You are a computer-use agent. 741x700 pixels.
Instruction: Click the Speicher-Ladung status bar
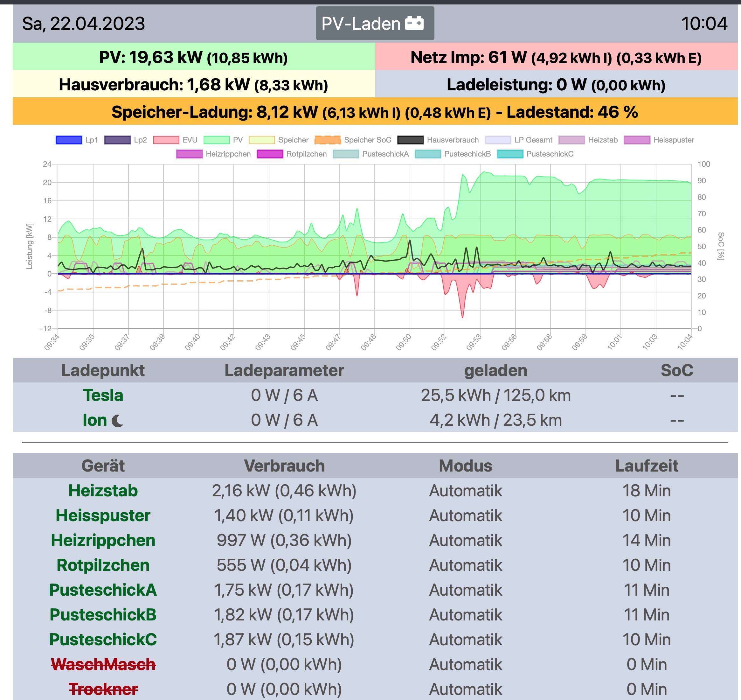pyautogui.click(x=375, y=112)
